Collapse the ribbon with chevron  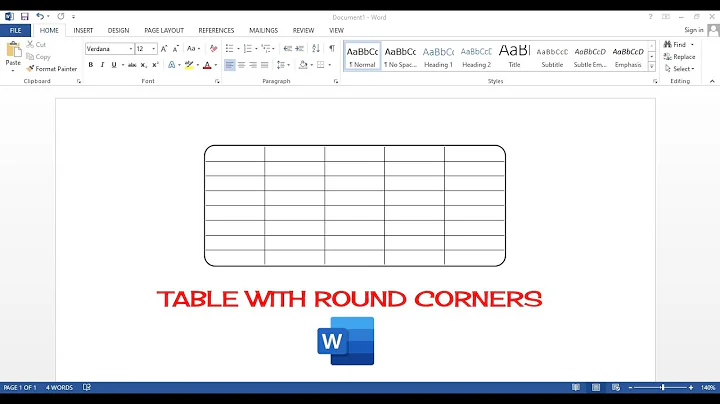(x=712, y=81)
